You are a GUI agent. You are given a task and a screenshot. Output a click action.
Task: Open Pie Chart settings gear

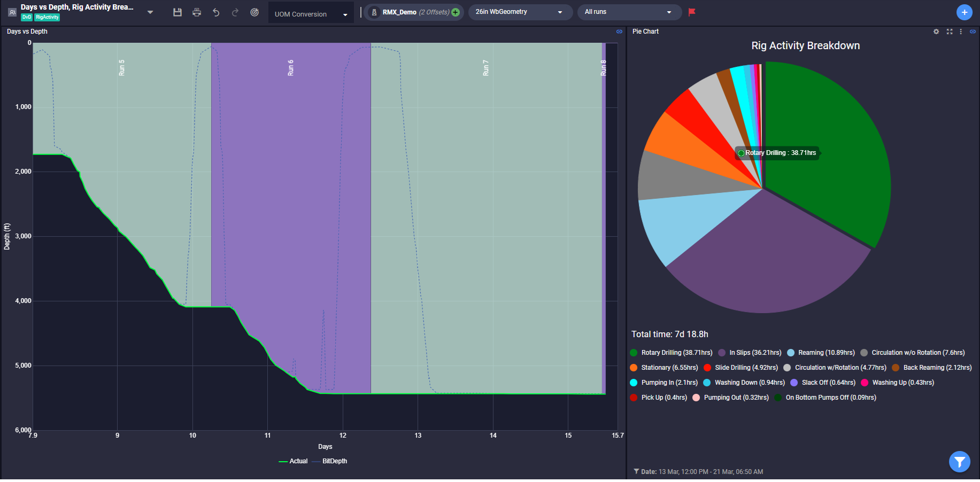[936, 32]
